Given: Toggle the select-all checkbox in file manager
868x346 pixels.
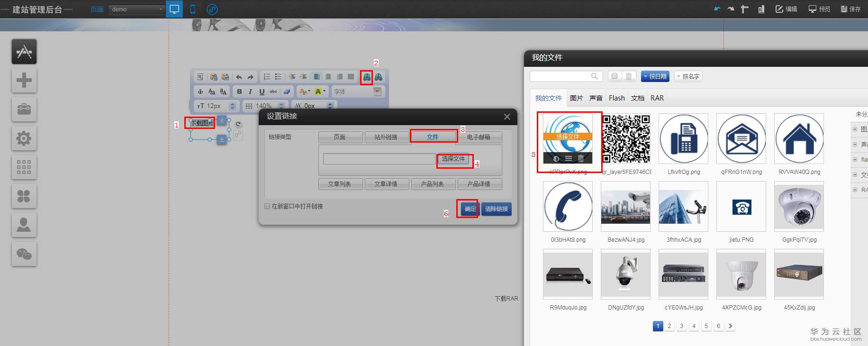Looking at the screenshot, I should coord(615,76).
